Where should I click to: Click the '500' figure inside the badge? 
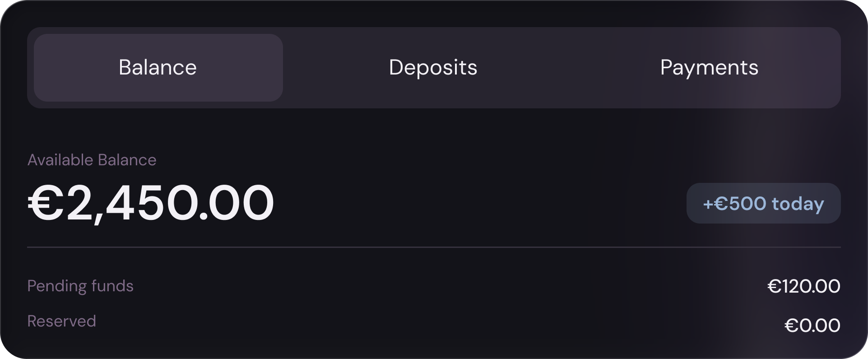click(x=747, y=204)
